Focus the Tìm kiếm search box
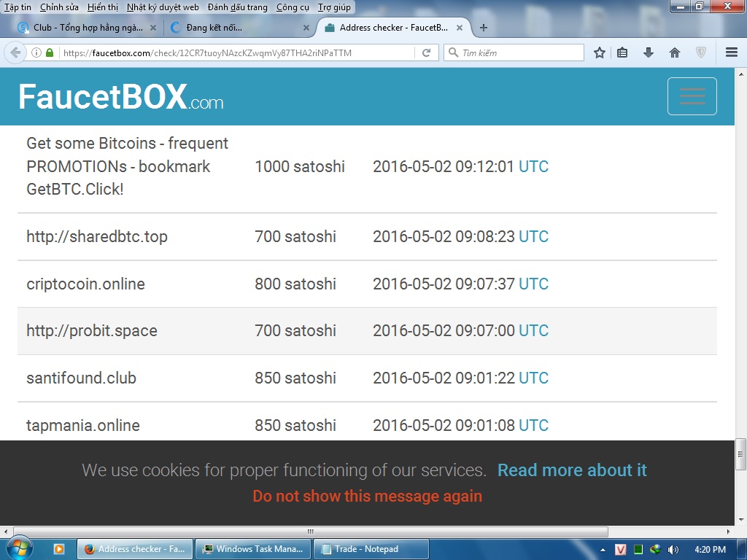The image size is (747, 560). 514,52
